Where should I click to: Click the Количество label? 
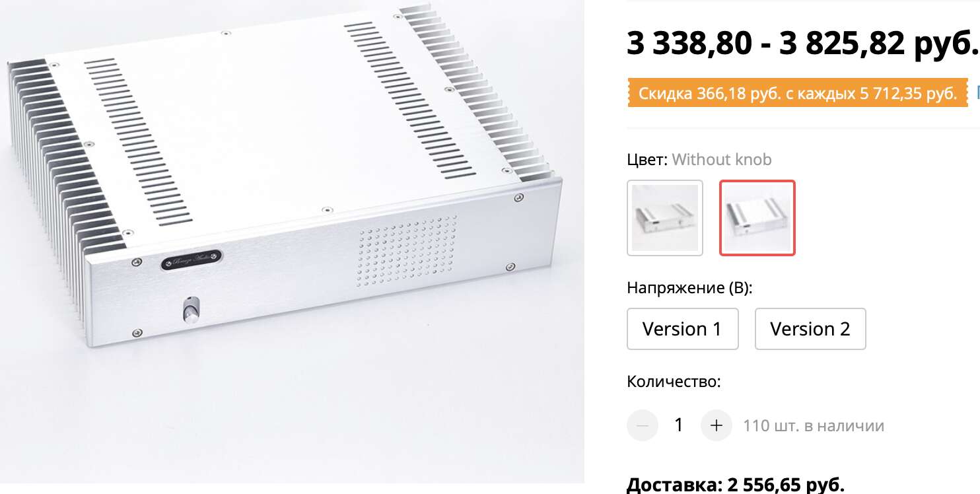coord(674,382)
